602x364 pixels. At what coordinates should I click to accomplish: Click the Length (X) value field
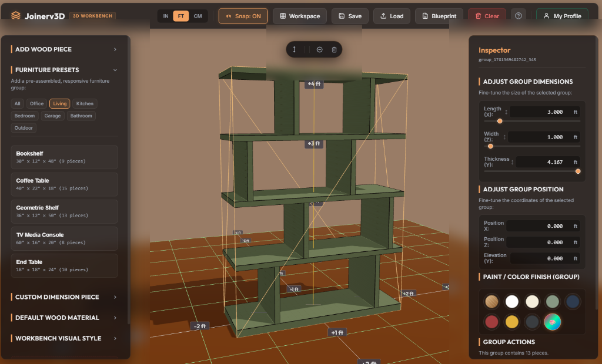click(544, 112)
